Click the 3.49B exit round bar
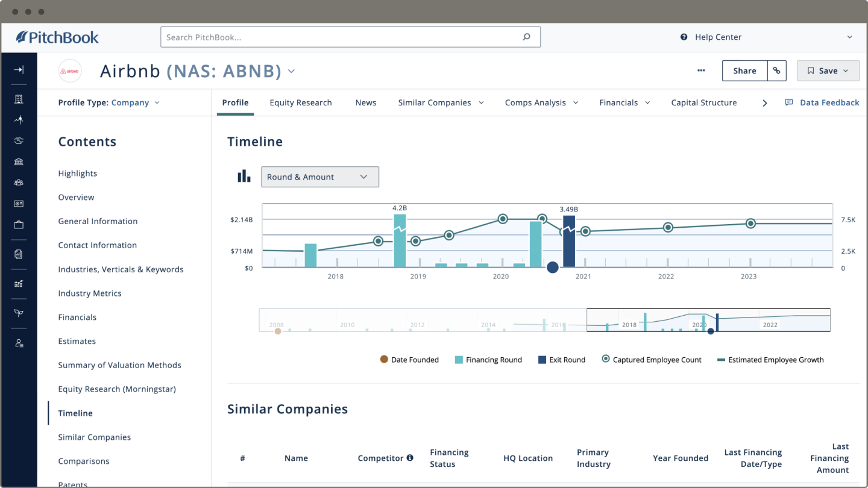The width and height of the screenshot is (868, 488). (x=569, y=241)
